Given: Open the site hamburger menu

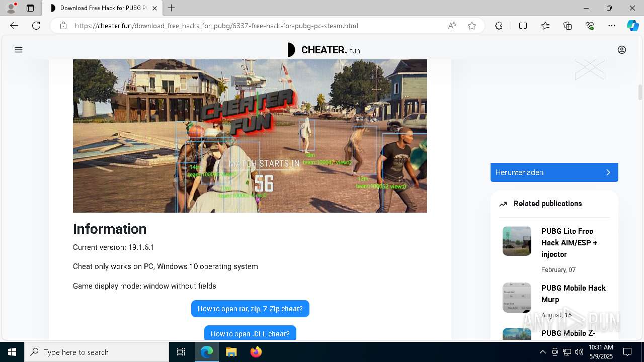Looking at the screenshot, I should pos(19,50).
